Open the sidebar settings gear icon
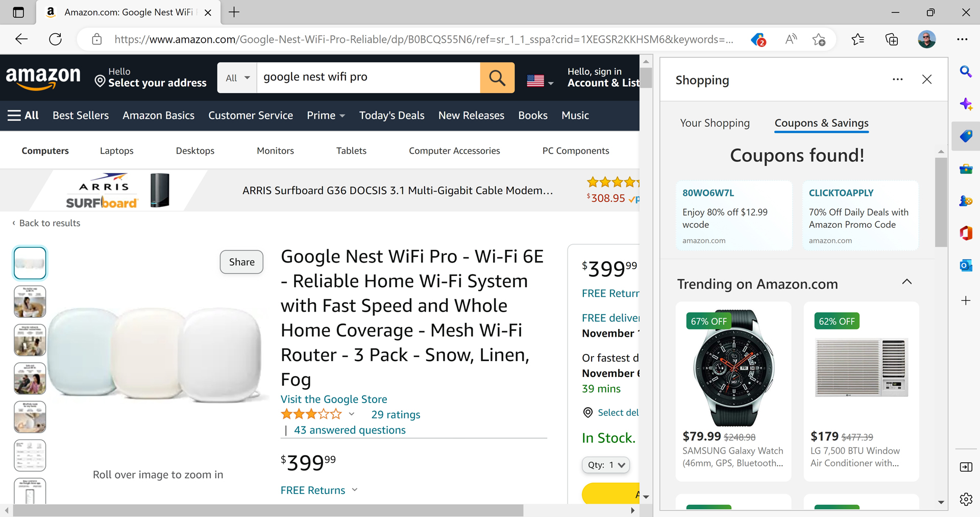Image resolution: width=980 pixels, height=517 pixels. tap(966, 499)
